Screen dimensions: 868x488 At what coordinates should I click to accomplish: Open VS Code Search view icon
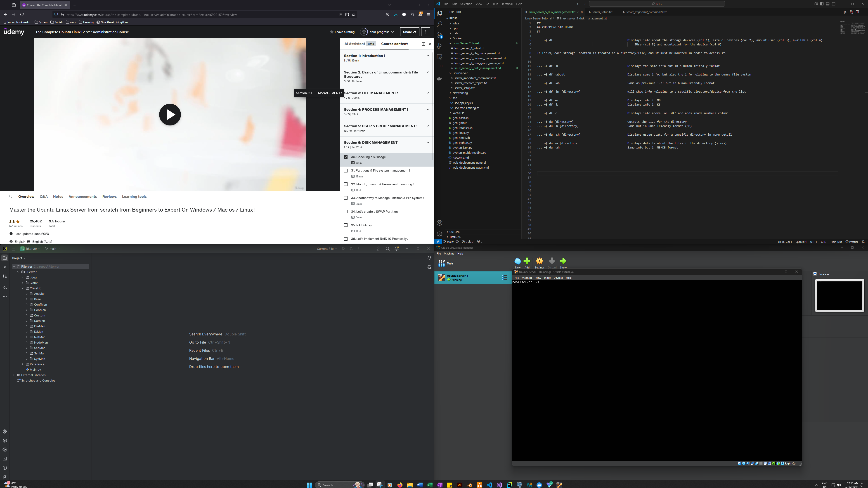(x=439, y=24)
